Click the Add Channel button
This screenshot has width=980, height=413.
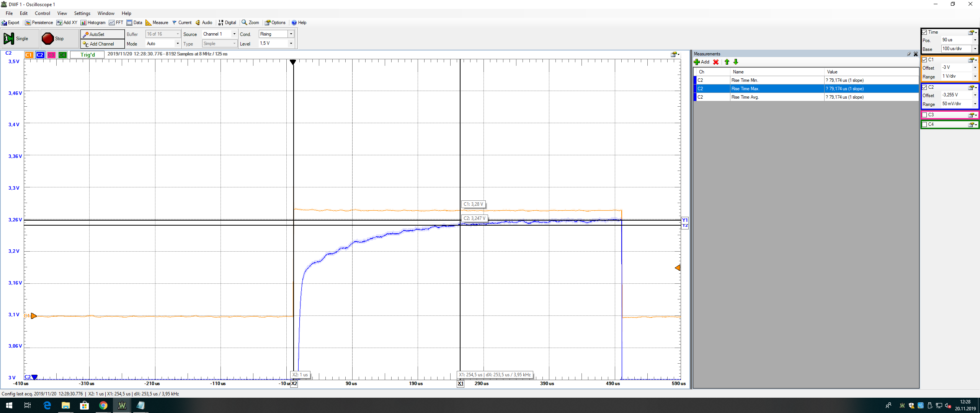pyautogui.click(x=102, y=44)
